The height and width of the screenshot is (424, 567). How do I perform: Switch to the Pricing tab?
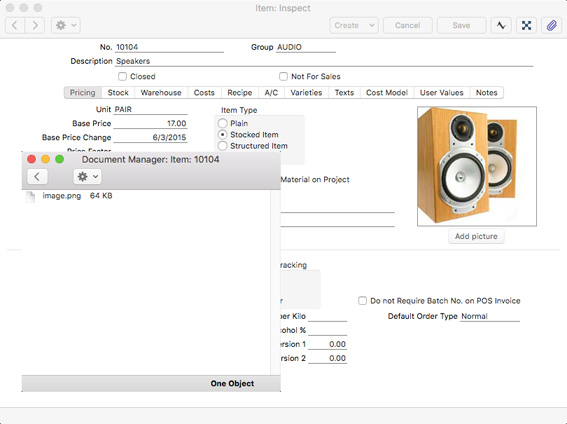point(83,93)
